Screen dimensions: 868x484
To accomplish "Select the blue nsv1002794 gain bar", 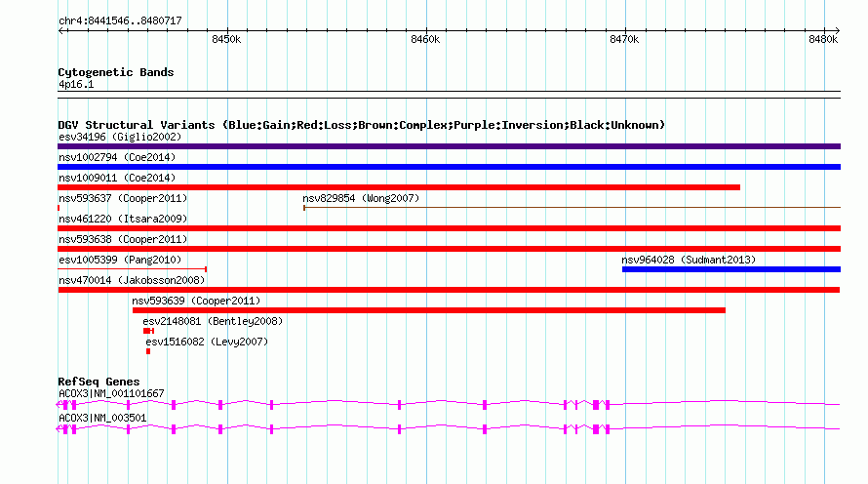I will 449,167.
